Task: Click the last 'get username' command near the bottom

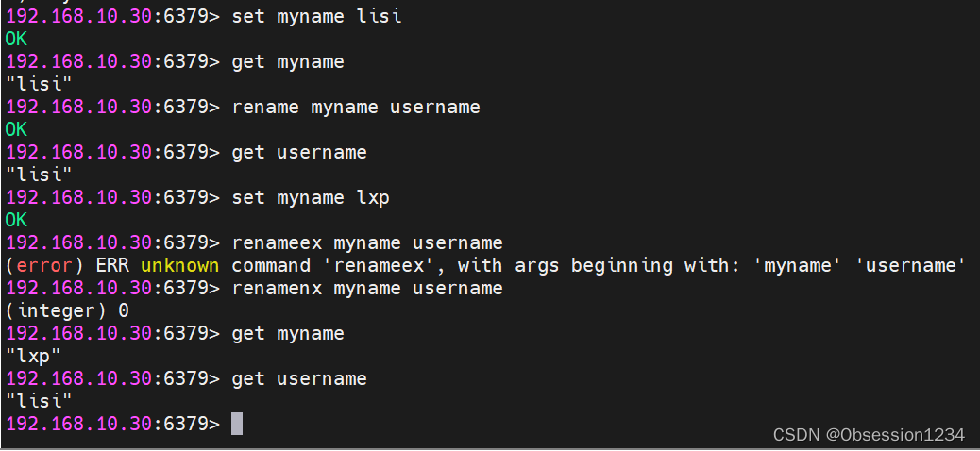Action: point(299,378)
